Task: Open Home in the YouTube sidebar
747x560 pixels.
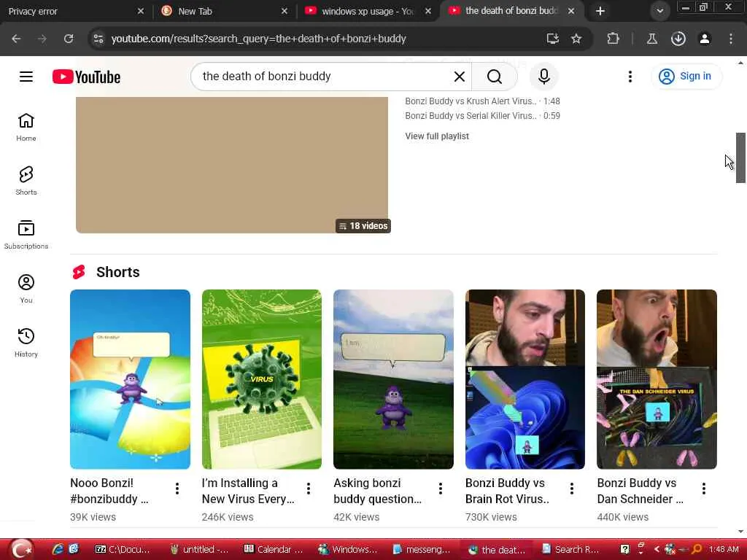Action: (26, 127)
